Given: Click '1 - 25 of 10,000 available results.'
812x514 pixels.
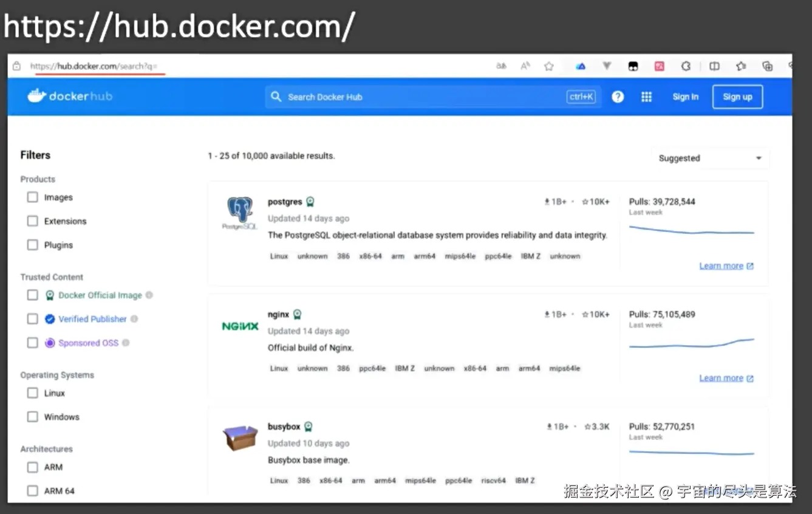Looking at the screenshot, I should tap(271, 156).
